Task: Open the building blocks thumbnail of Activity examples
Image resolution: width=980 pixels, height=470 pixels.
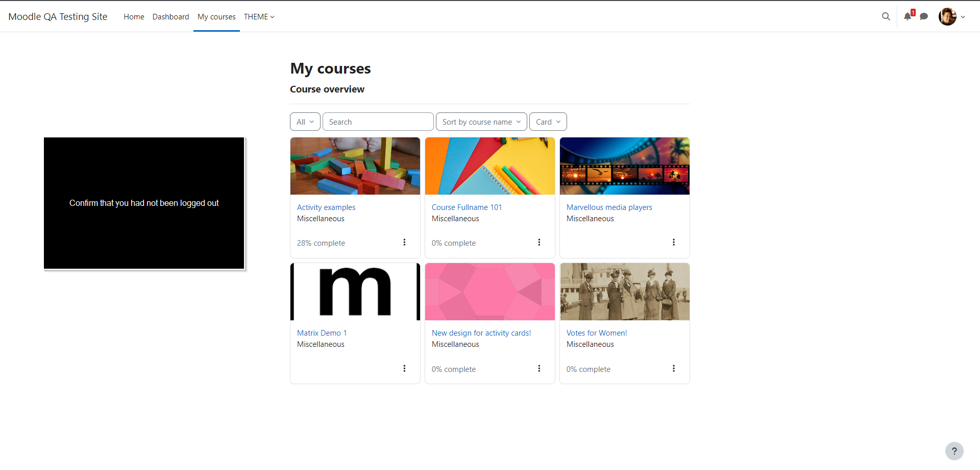Action: click(x=355, y=166)
